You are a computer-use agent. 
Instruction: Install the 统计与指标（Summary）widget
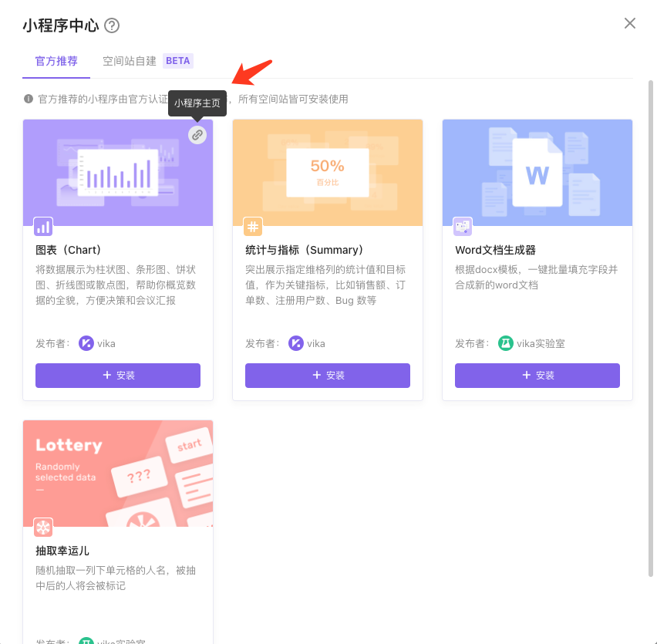[x=327, y=376]
